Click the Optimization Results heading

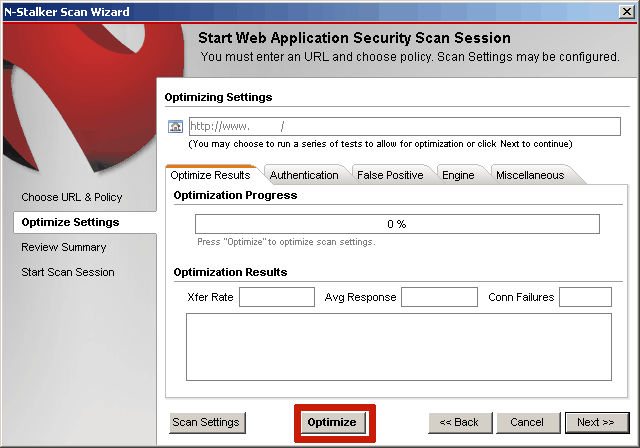click(230, 272)
